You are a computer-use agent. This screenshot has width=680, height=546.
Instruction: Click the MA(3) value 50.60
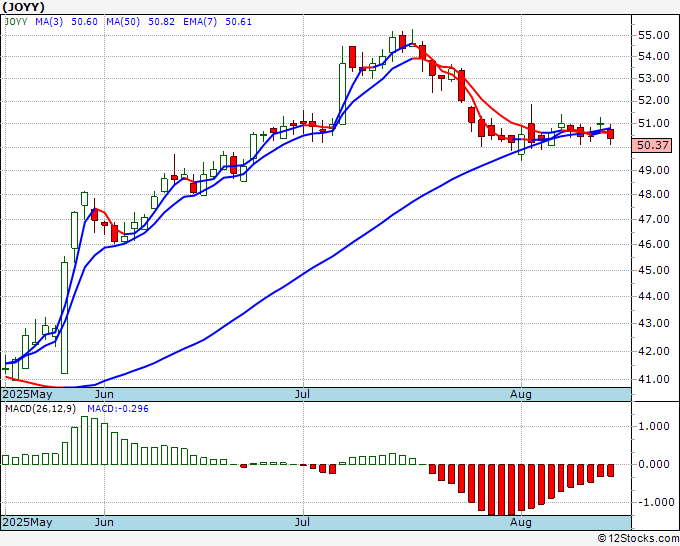click(84, 22)
